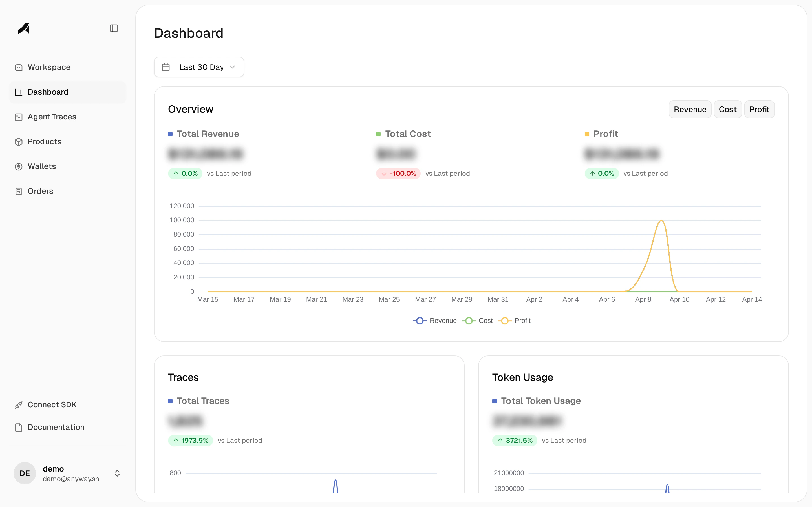Screen dimensions: 812x507
Task: Open the Last 30 Day date range dropdown
Action: click(x=199, y=67)
